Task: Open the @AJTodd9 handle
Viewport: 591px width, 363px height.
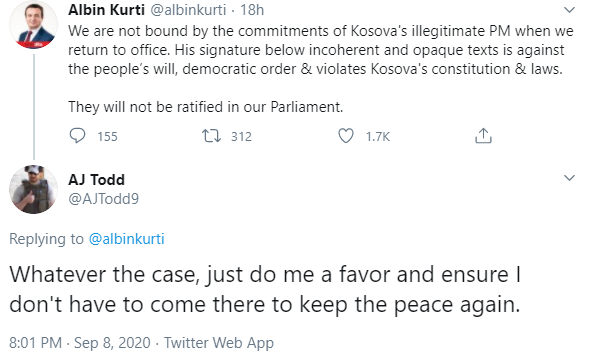Action: [104, 199]
